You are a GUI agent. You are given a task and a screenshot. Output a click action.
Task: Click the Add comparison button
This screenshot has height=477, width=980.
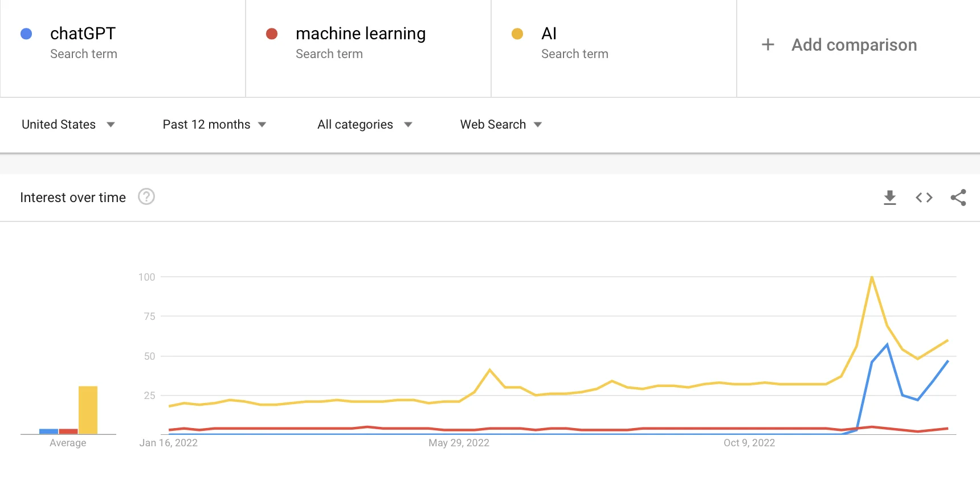tap(854, 45)
